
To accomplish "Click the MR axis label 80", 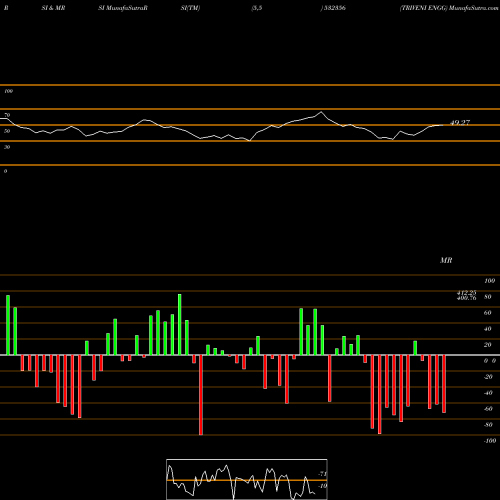I will (x=488, y=297).
